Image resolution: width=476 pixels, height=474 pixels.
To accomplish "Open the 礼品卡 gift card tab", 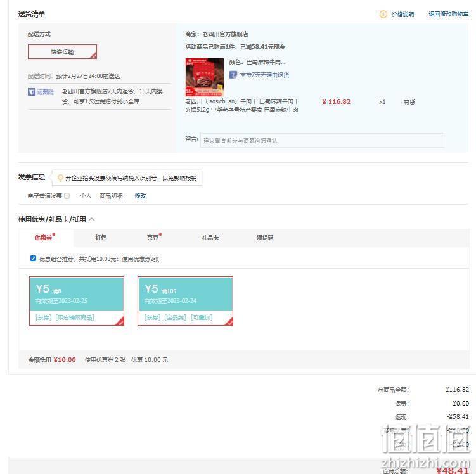I will 210,238.
